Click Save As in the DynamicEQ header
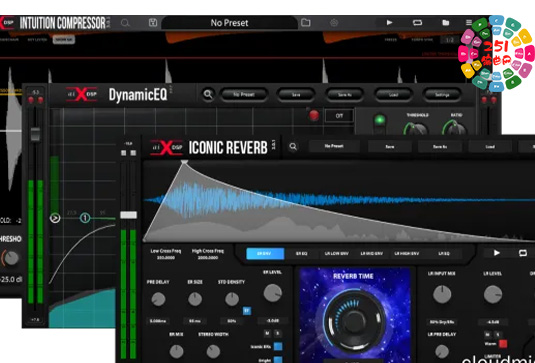The height and width of the screenshot is (363, 535). tap(344, 95)
